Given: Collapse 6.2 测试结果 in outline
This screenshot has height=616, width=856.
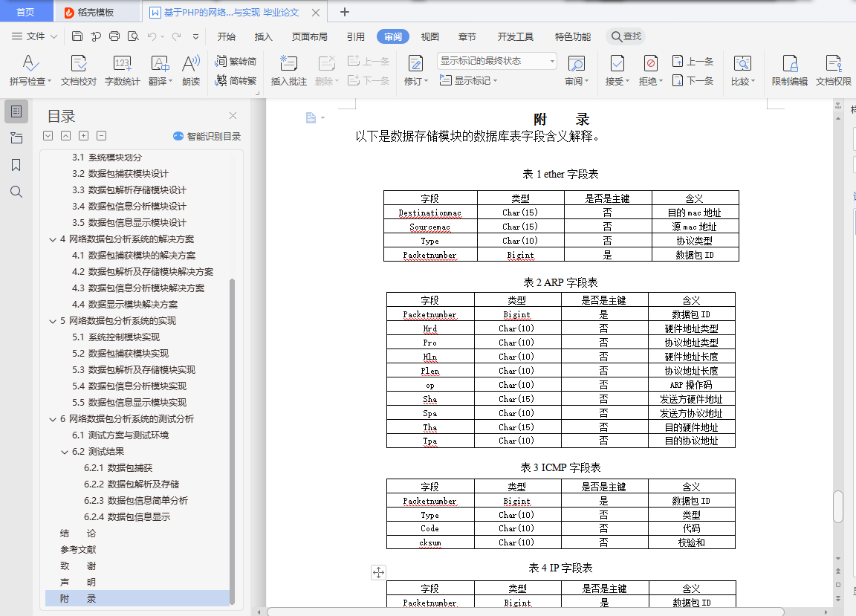Looking at the screenshot, I should (x=65, y=453).
